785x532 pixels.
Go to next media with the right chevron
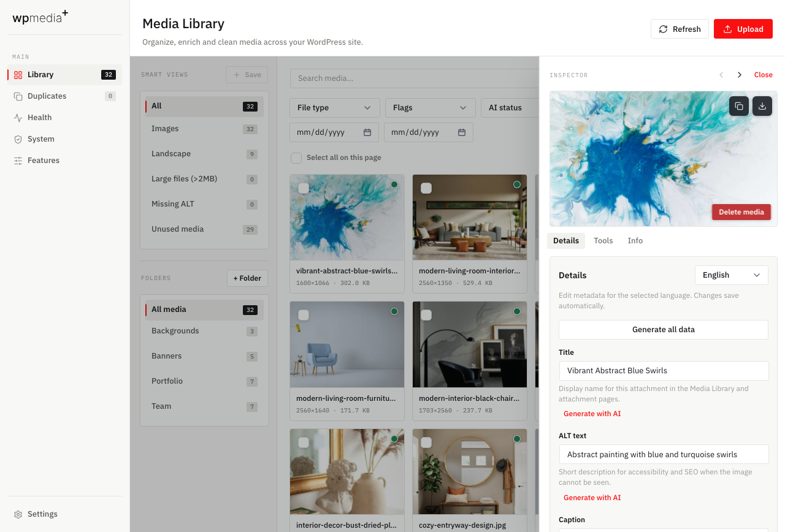740,75
